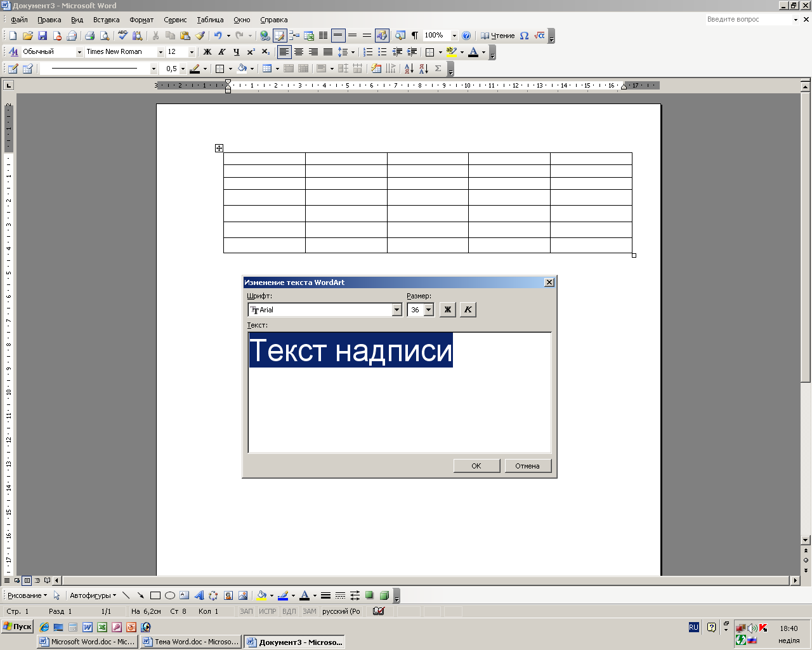Toggle bold on the Formatting toolbar
The height and width of the screenshot is (650, 812).
[x=207, y=52]
